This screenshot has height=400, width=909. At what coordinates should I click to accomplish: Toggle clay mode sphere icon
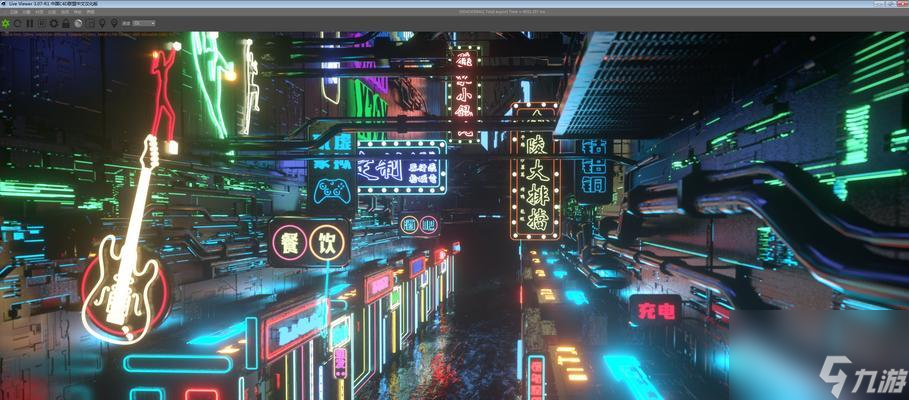pos(78,22)
